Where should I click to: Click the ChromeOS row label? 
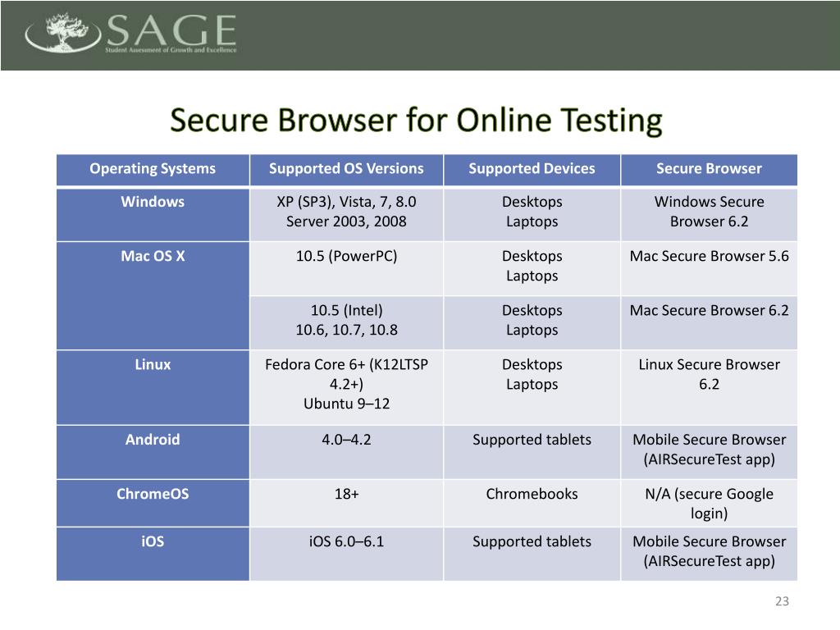point(153,503)
